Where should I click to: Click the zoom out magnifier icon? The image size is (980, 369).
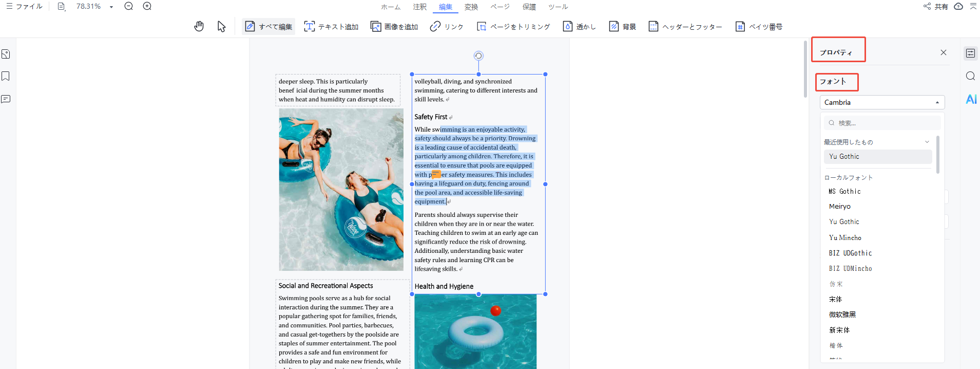(x=129, y=6)
